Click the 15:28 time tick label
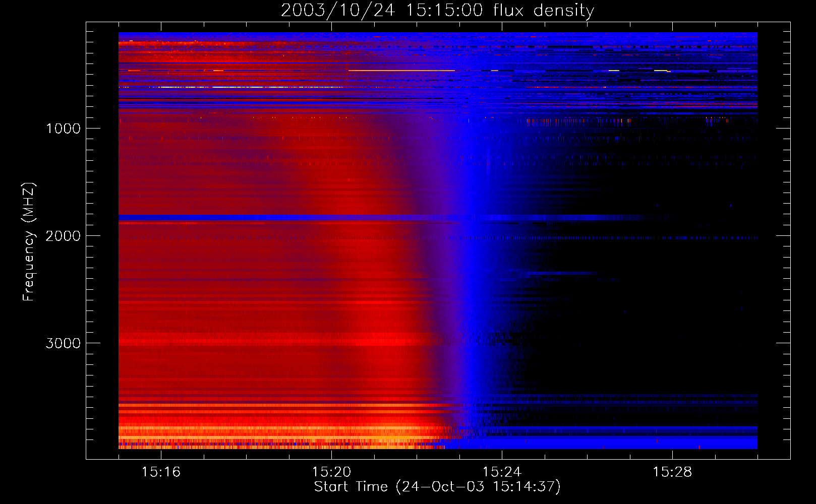 pyautogui.click(x=672, y=472)
